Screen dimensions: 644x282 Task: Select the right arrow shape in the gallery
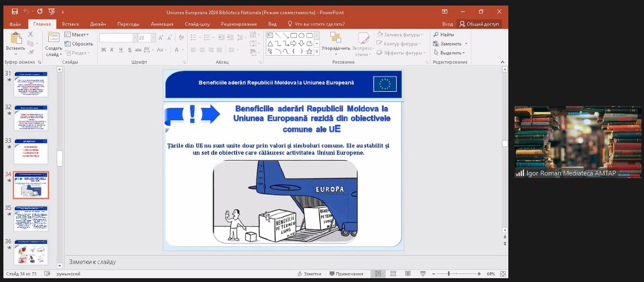click(294, 44)
